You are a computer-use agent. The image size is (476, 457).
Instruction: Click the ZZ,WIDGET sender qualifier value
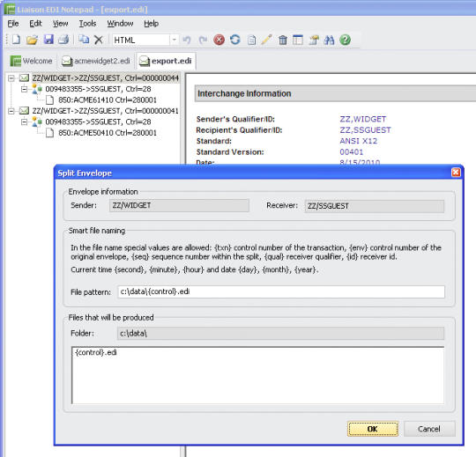click(x=363, y=119)
